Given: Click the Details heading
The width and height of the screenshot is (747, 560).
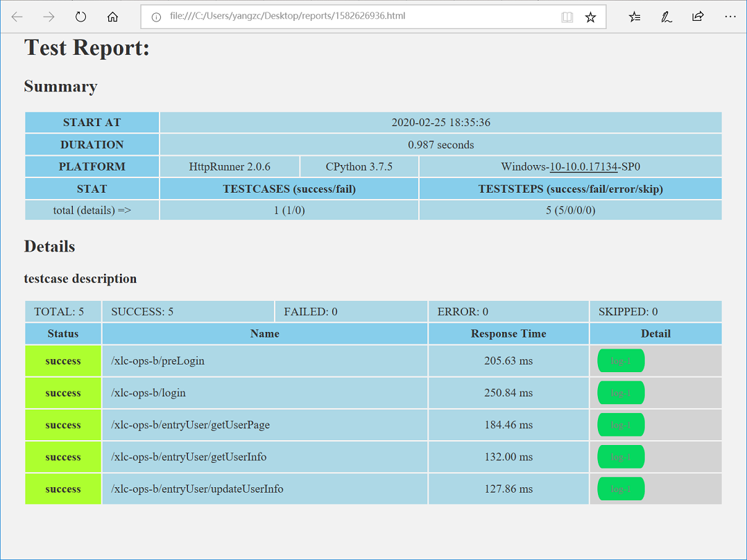Looking at the screenshot, I should point(49,247).
